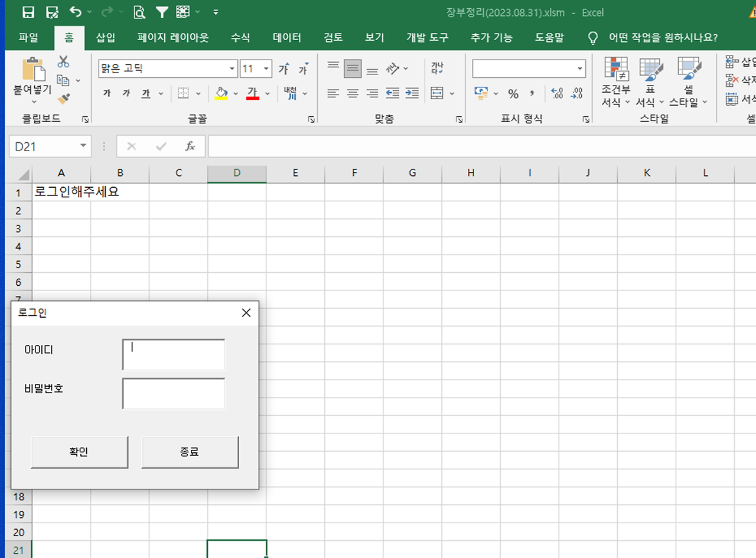Expand the font size dropdown

(x=266, y=69)
